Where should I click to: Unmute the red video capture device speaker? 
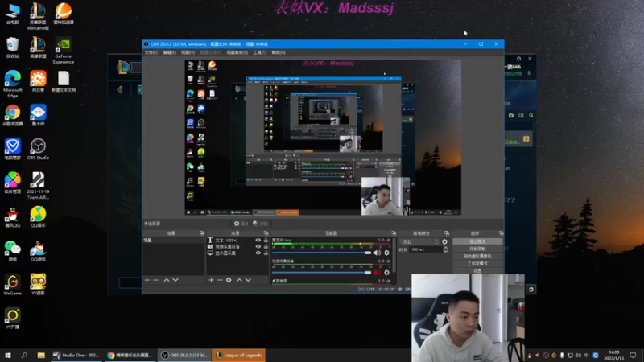377,273
